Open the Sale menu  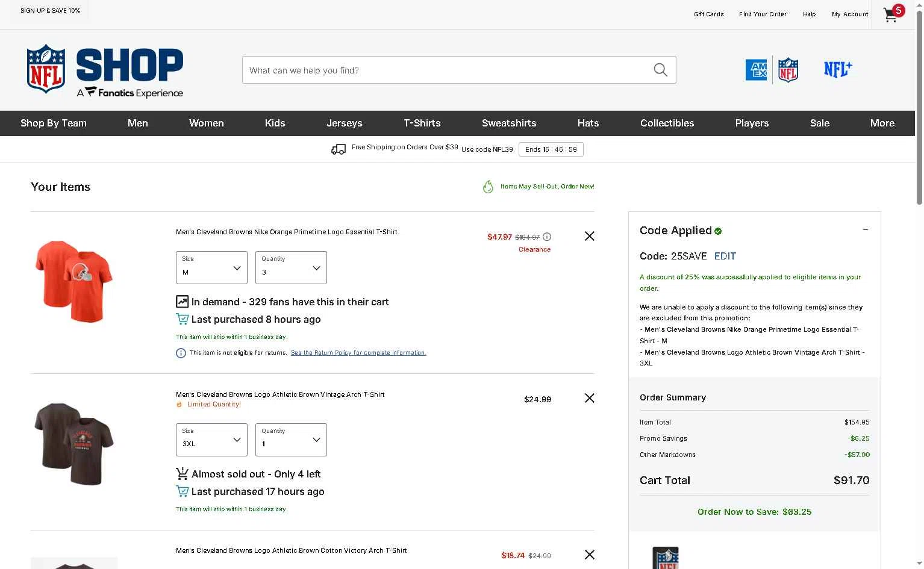(x=820, y=123)
